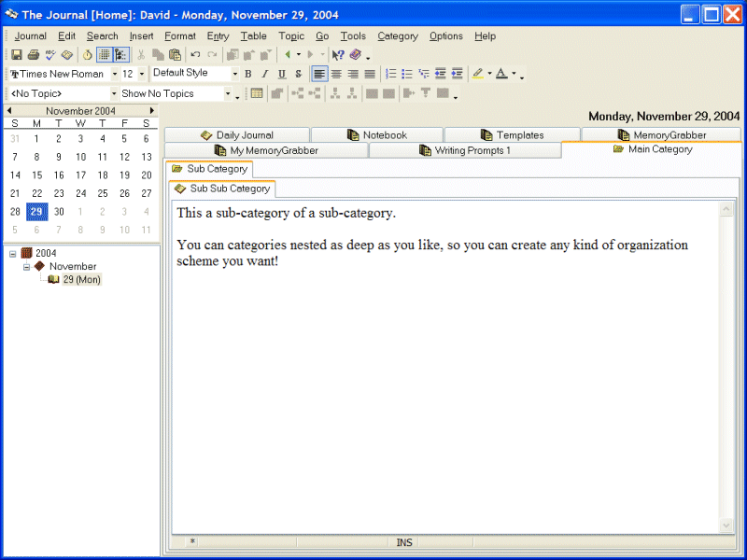Insert a numbered list
This screenshot has width=747, height=560.
click(391, 74)
